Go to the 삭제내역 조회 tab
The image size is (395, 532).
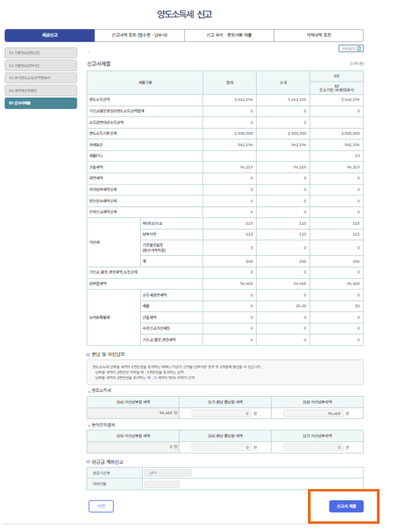319,35
